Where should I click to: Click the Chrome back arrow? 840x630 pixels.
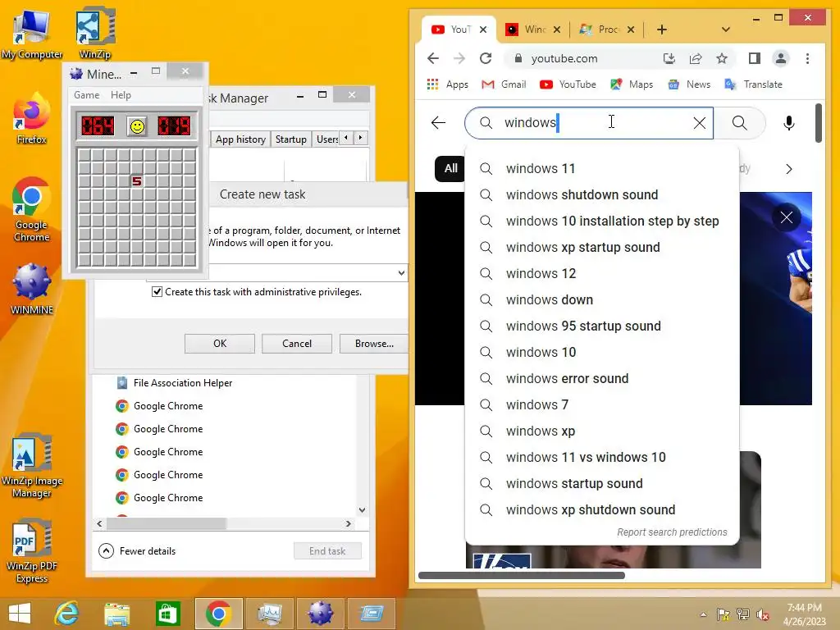pyautogui.click(x=433, y=58)
